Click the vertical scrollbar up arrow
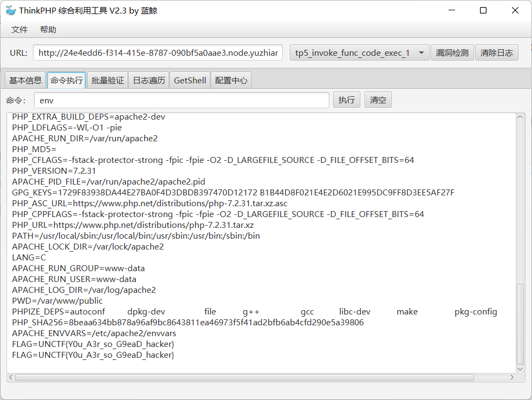The width and height of the screenshot is (532, 400). (520, 117)
